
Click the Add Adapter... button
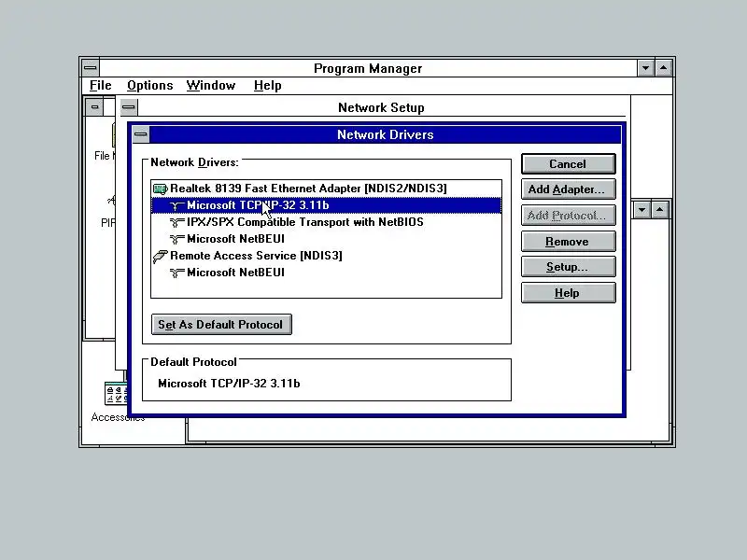click(x=568, y=189)
